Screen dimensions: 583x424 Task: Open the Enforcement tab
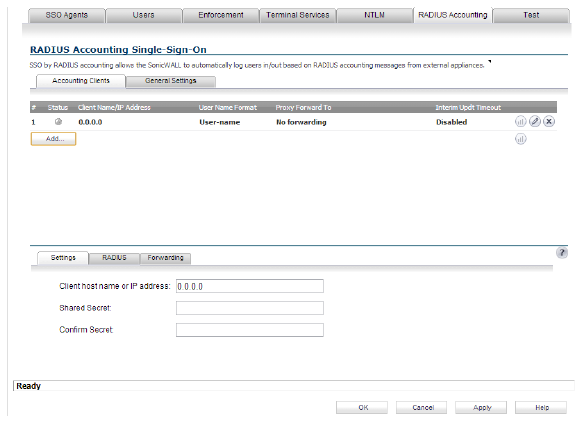click(x=221, y=16)
